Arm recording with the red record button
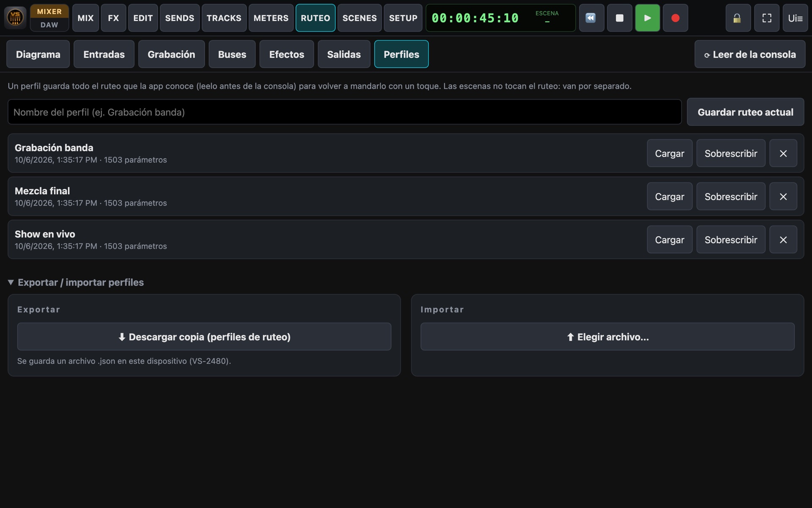The width and height of the screenshot is (812, 508). click(x=675, y=18)
